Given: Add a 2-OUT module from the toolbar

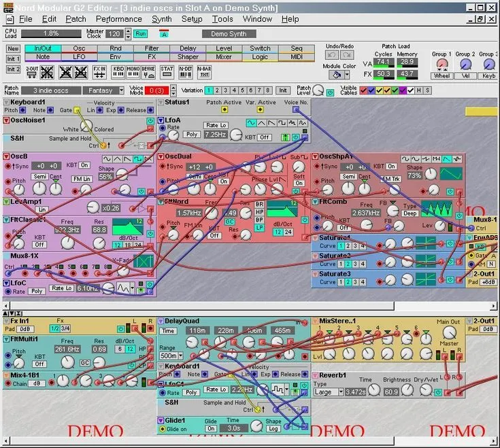Looking at the screenshot, I should pos(31,72).
